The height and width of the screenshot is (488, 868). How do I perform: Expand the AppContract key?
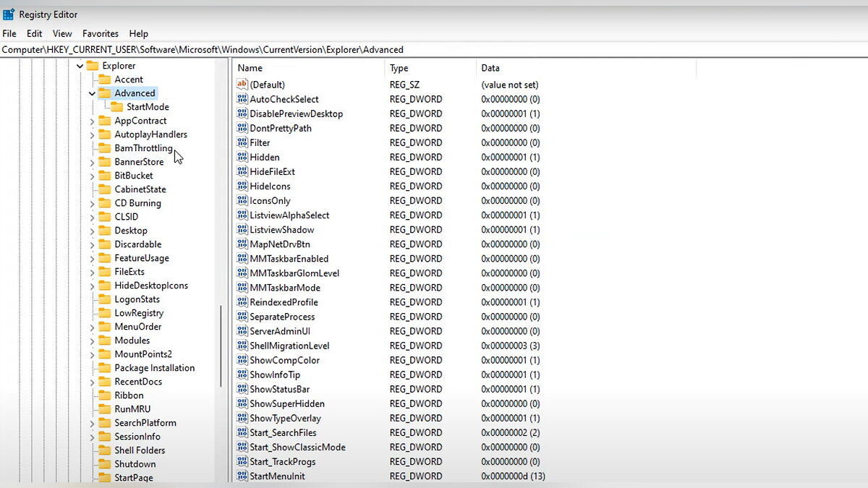pyautogui.click(x=92, y=120)
